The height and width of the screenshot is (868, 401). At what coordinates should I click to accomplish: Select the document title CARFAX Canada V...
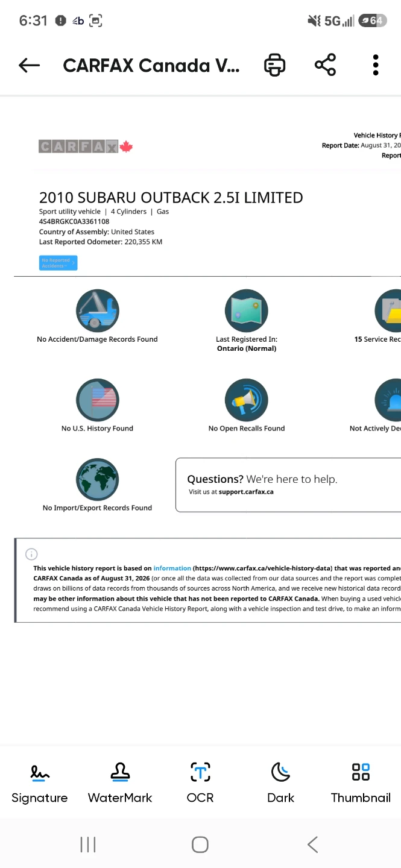coord(151,65)
